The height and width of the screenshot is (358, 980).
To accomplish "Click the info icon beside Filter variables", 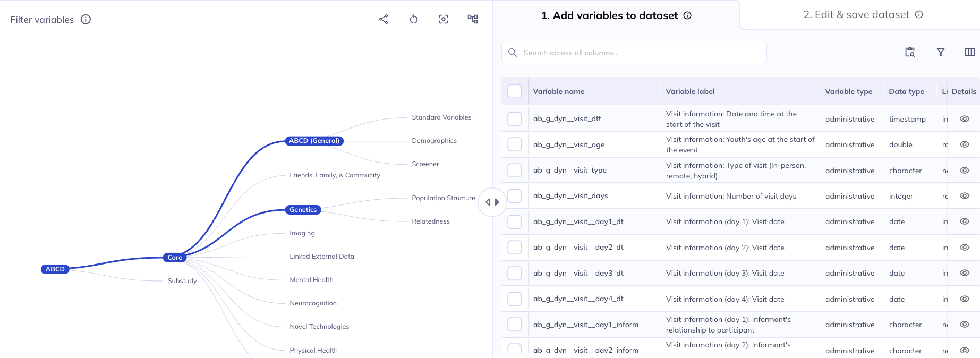I will (86, 20).
